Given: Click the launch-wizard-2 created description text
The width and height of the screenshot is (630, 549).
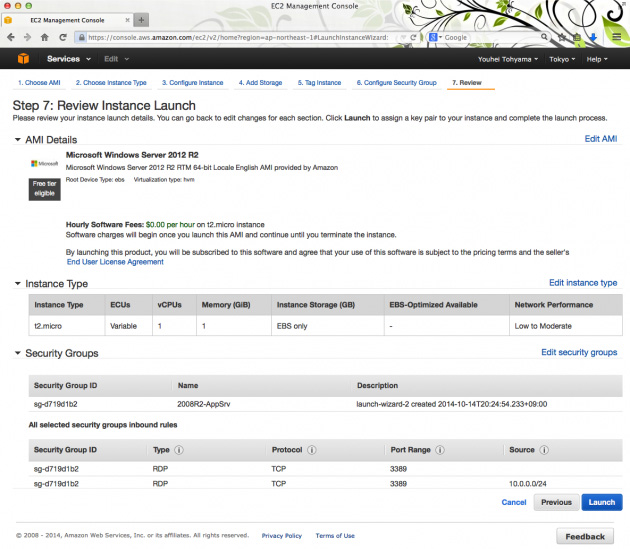Looking at the screenshot, I should (x=452, y=404).
